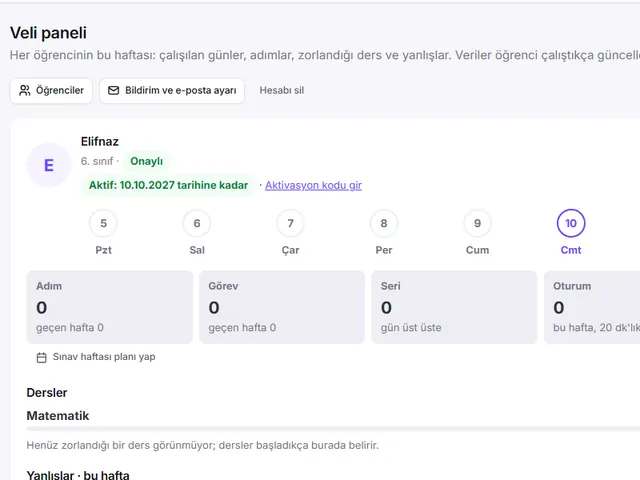Click the Henüz zorlandığı bir ders message
This screenshot has height=480, width=640.
point(202,445)
